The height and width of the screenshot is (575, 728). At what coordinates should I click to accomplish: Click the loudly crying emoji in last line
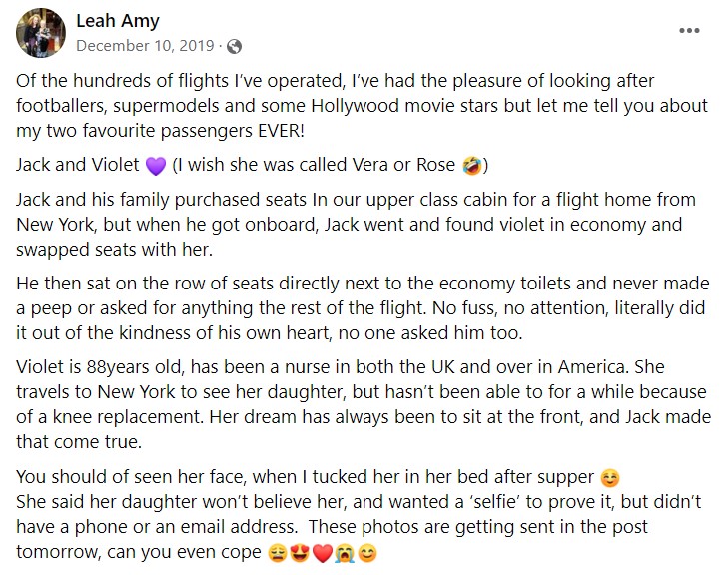(x=345, y=553)
